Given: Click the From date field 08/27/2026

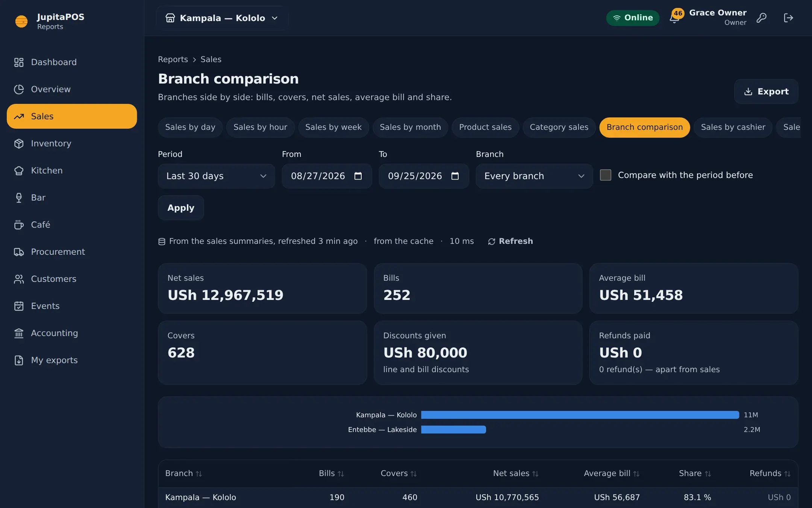Looking at the screenshot, I should (327, 176).
